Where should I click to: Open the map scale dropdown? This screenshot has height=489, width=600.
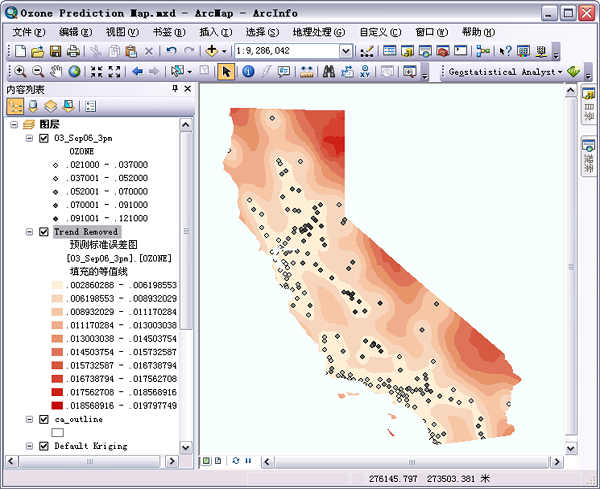click(x=346, y=50)
